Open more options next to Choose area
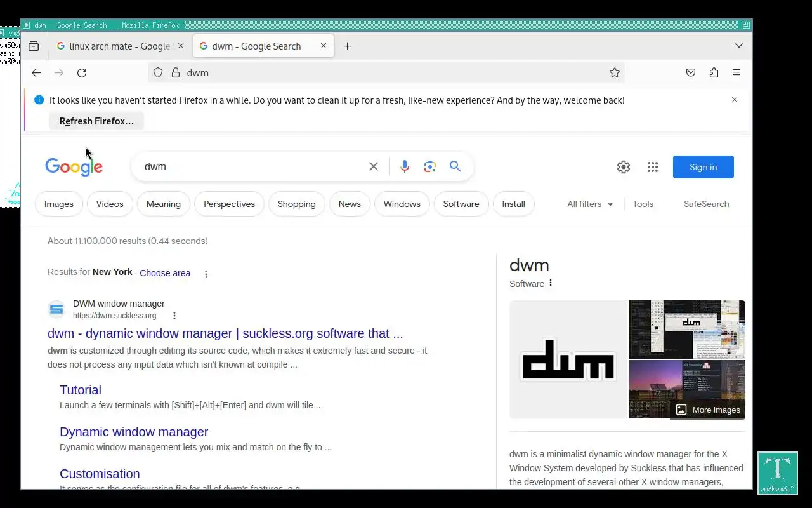The height and width of the screenshot is (508, 812). click(206, 274)
